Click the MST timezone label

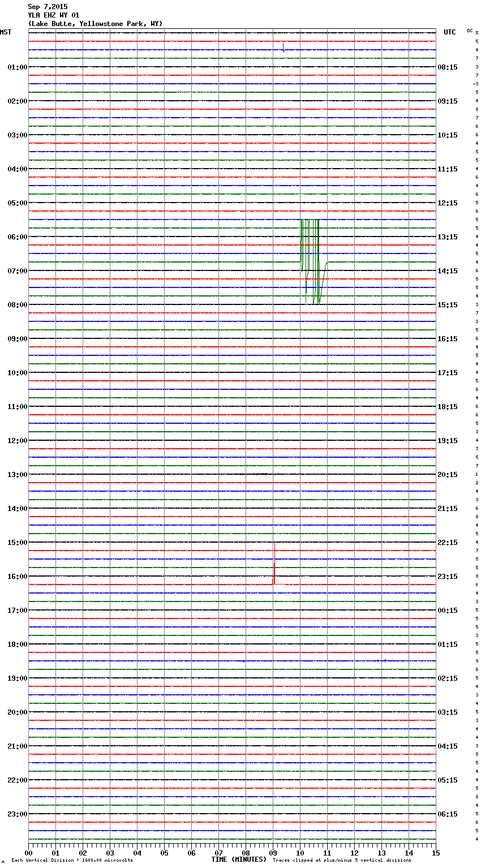pos(6,32)
